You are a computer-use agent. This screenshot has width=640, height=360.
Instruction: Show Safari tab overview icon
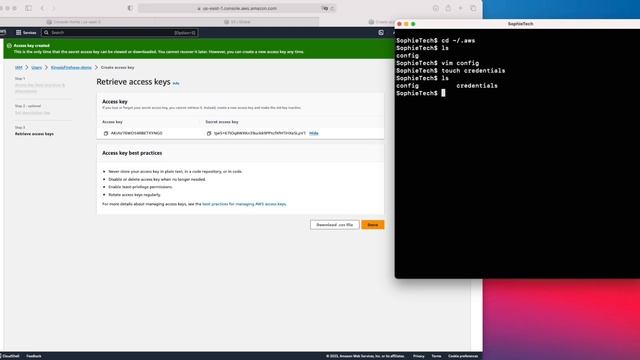pos(473,8)
